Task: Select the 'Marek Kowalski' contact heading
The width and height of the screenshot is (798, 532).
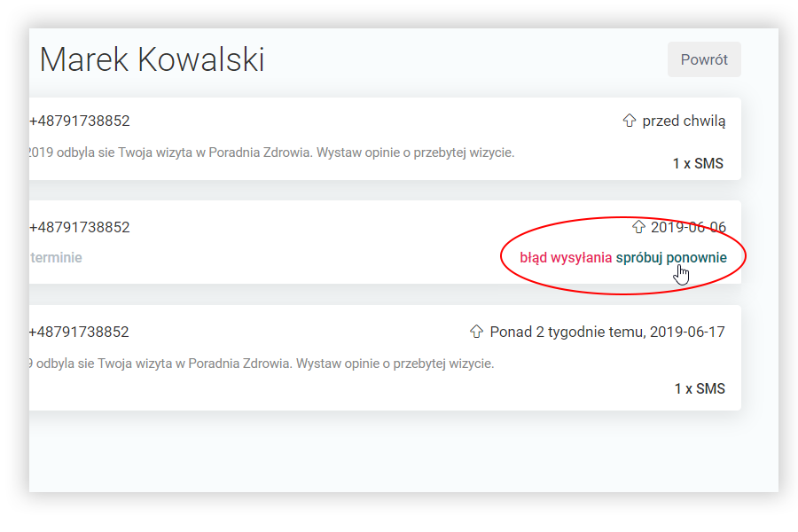Action: click(x=151, y=59)
